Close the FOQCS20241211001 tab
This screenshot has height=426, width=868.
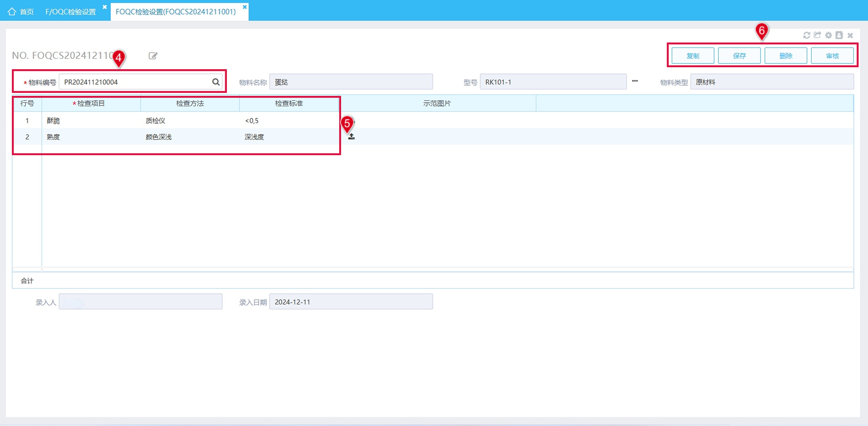(x=245, y=7)
